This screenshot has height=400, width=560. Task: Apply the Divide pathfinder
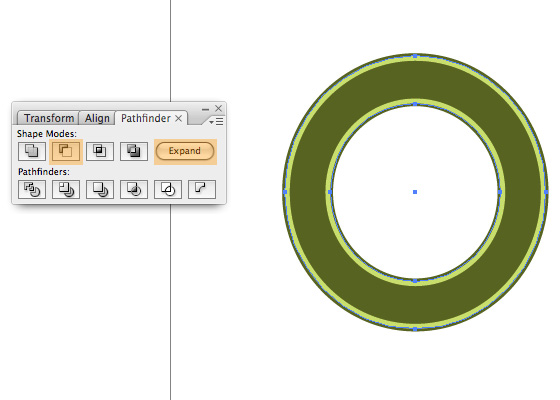tap(32, 189)
